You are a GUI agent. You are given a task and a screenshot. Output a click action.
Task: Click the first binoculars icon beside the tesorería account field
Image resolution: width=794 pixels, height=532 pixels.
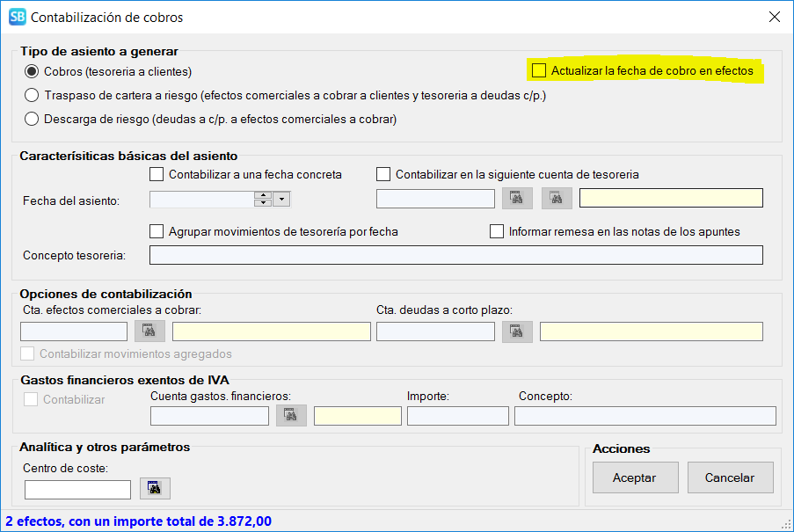[517, 199]
